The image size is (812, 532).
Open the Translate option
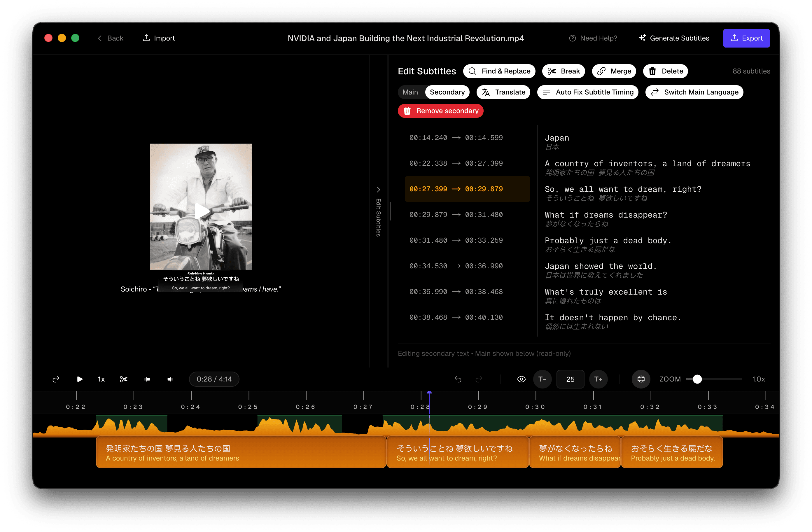(503, 92)
